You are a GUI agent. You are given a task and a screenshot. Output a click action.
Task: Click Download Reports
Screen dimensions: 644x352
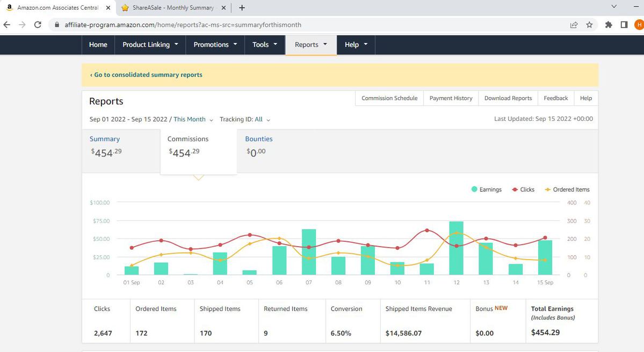point(508,98)
